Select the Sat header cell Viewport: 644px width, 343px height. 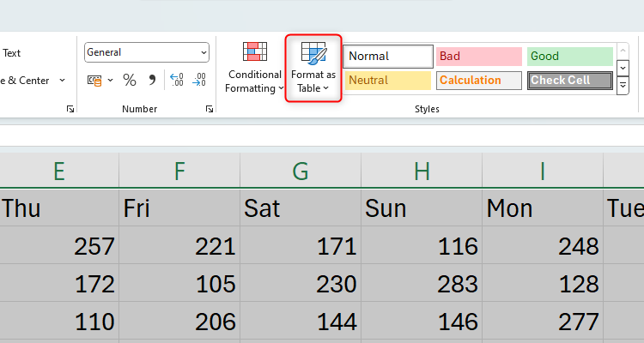[x=301, y=208]
